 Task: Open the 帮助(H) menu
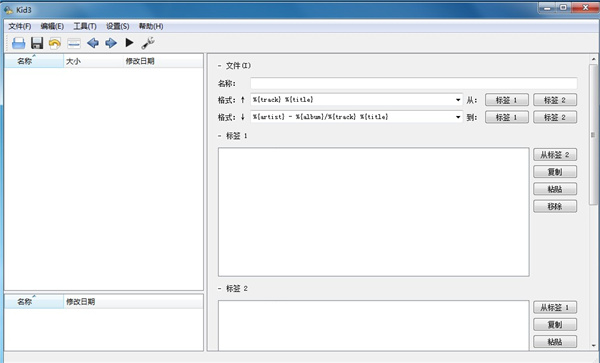point(151,26)
